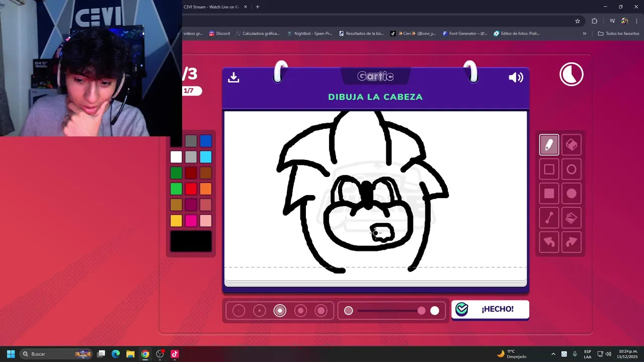Open Chrome media controls icon
The height and width of the screenshot is (362, 644).
(x=612, y=21)
